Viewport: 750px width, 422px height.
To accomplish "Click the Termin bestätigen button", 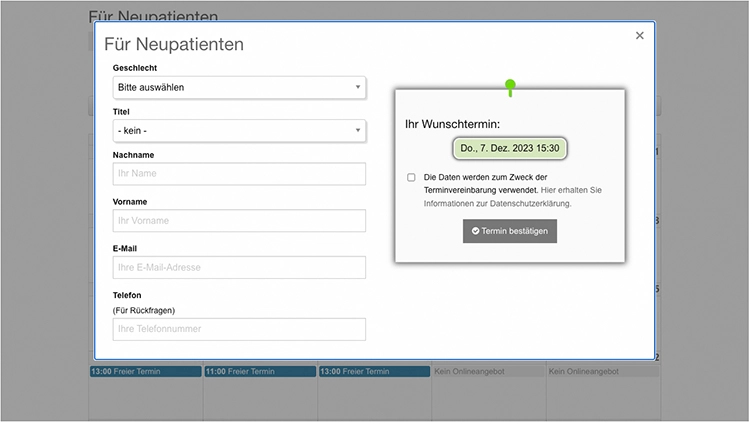I will tap(510, 231).
